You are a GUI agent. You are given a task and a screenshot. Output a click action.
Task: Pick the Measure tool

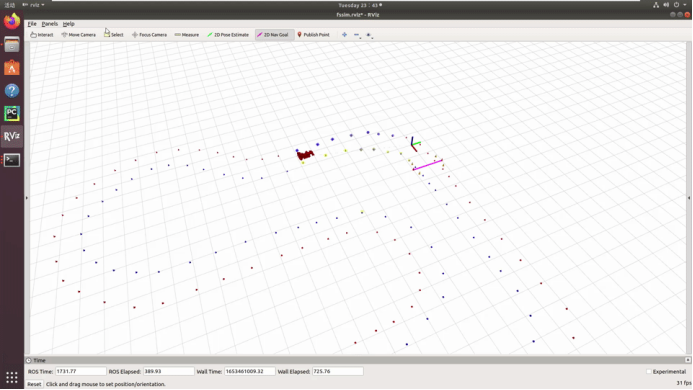[187, 34]
